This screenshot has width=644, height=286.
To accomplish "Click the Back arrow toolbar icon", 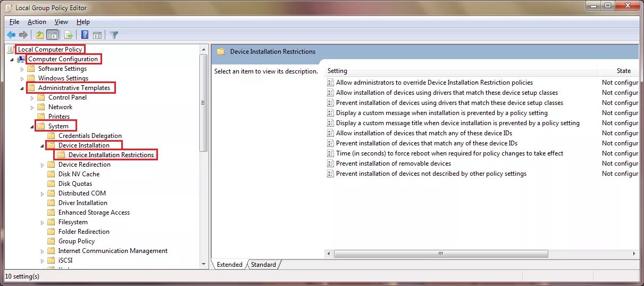I will tap(11, 35).
